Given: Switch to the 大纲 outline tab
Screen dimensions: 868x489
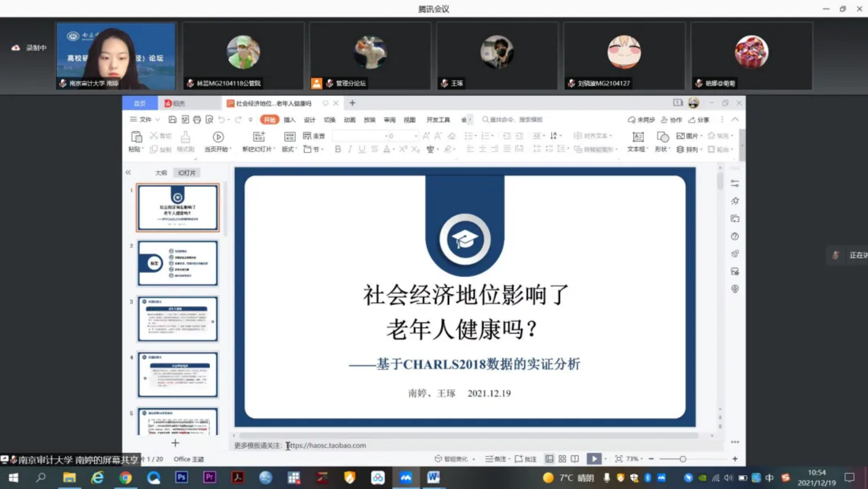Looking at the screenshot, I should click(x=161, y=173).
